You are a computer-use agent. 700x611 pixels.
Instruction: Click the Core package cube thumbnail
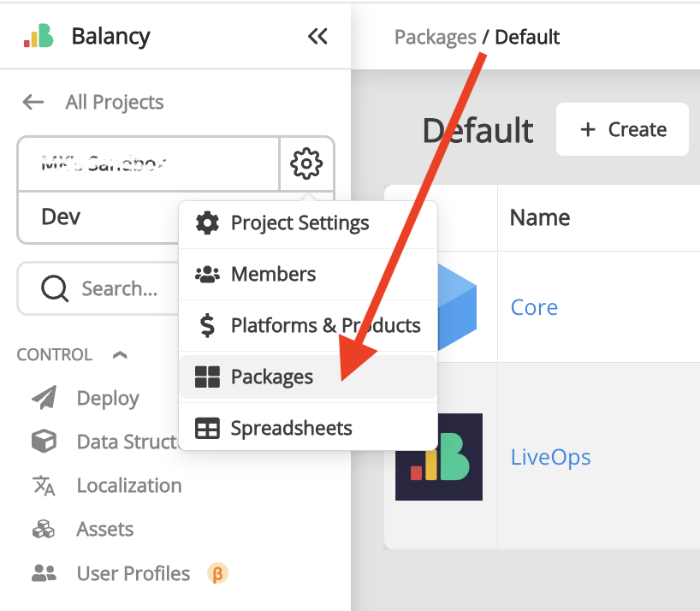click(x=457, y=307)
